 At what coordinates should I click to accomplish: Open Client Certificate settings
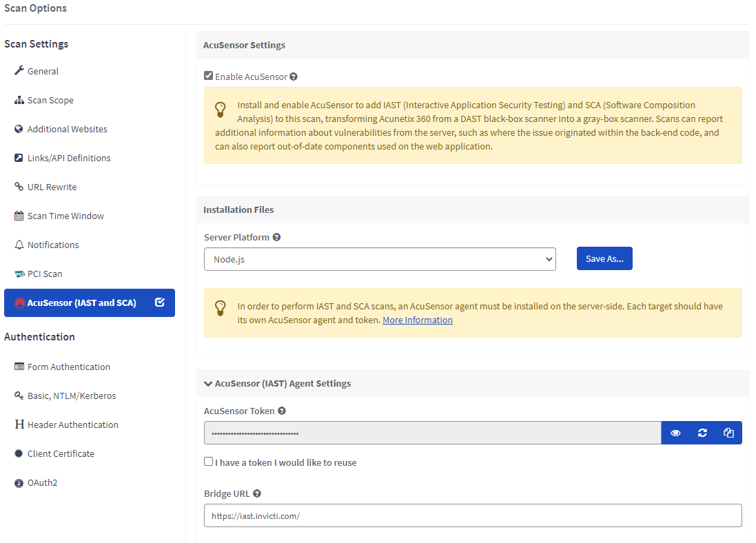tap(61, 454)
